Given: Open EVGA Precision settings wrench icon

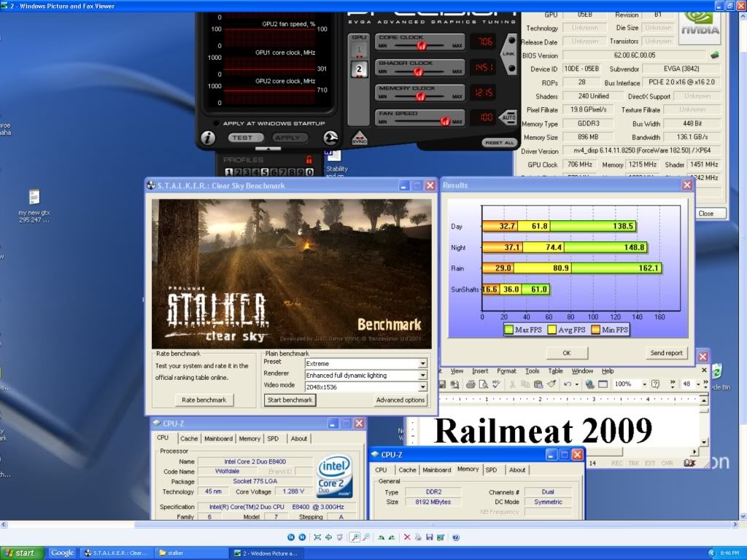Looking at the screenshot, I should [330, 138].
